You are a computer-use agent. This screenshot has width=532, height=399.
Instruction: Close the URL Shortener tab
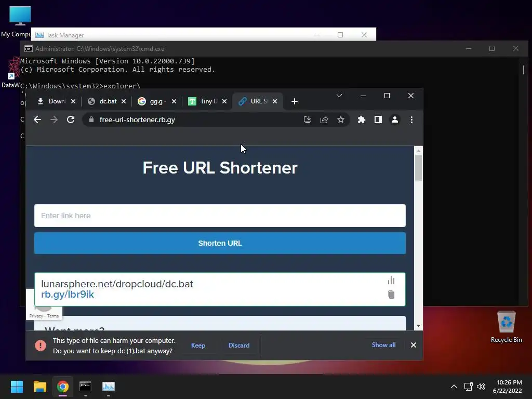275,101
